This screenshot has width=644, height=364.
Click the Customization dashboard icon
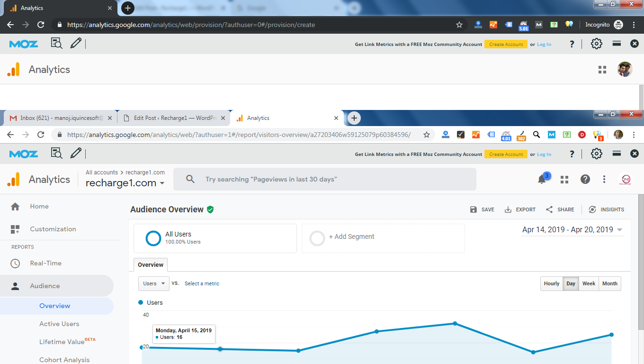(x=15, y=229)
